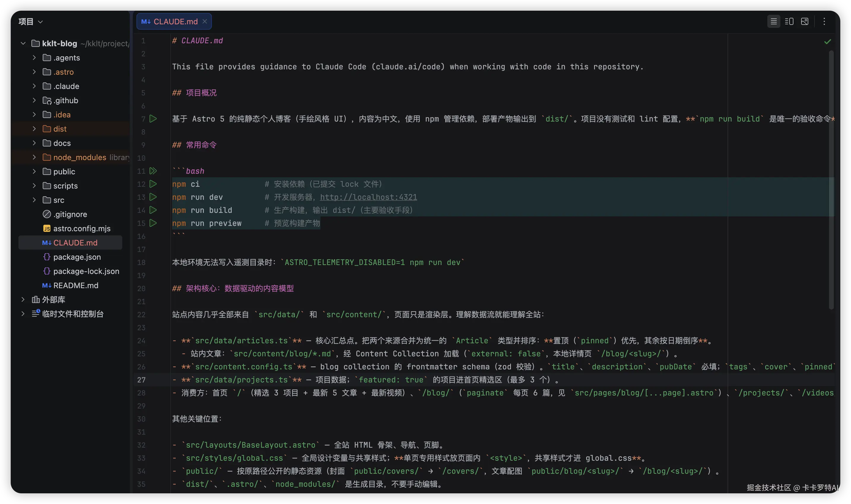Expand the public folder
851x504 pixels.
[34, 172]
